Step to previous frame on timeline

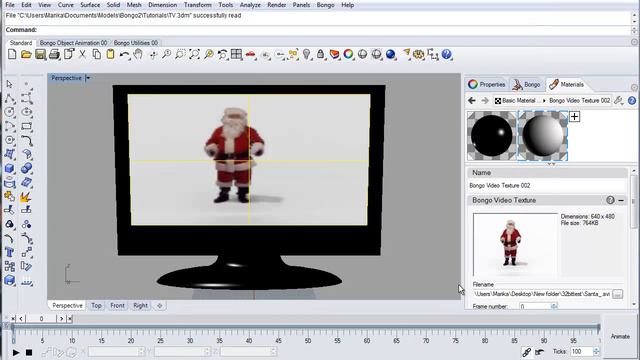[x=21, y=318]
